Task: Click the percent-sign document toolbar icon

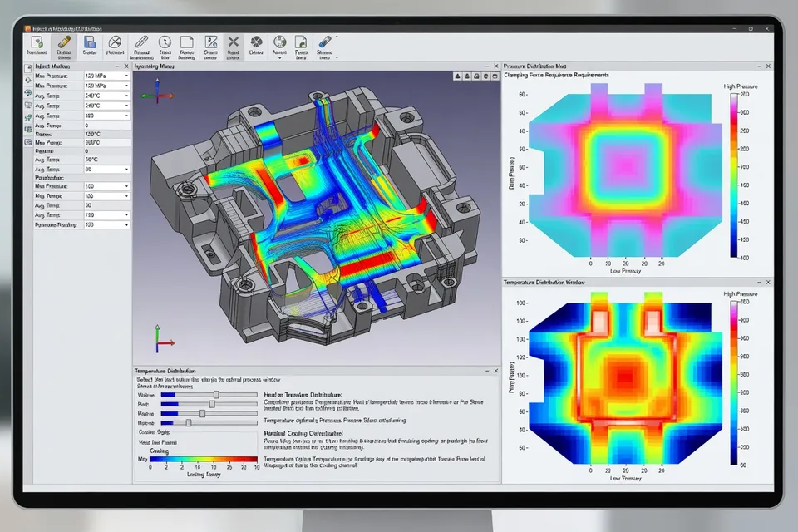Action: point(210,42)
